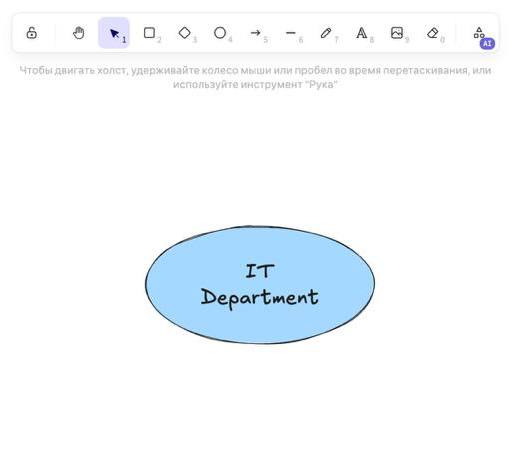Select the Ellipse shape tool

(220, 33)
